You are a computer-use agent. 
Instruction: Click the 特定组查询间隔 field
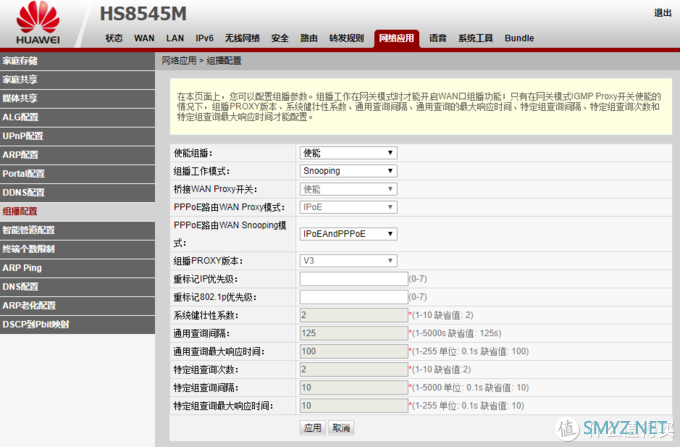[x=353, y=388]
